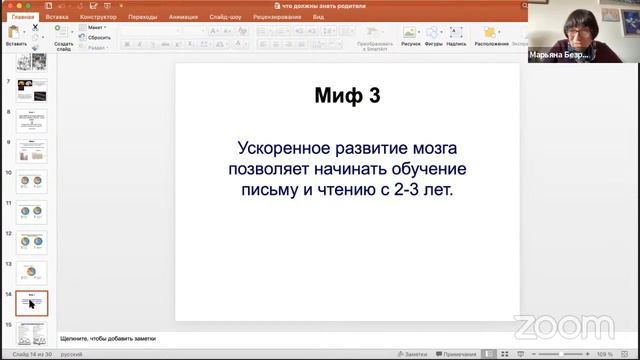The image size is (640, 360).
Task: Click the zoom in plus icon
Action: point(588,354)
